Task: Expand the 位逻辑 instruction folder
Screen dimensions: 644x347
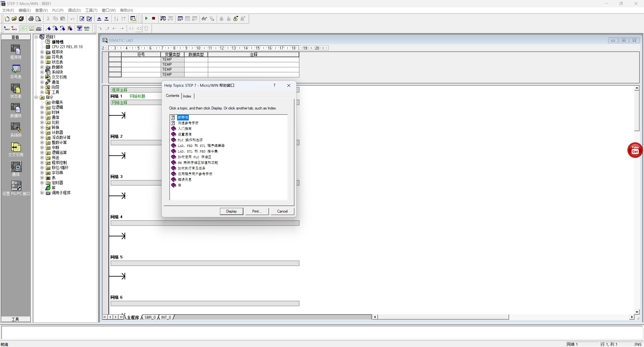Action: pos(42,107)
